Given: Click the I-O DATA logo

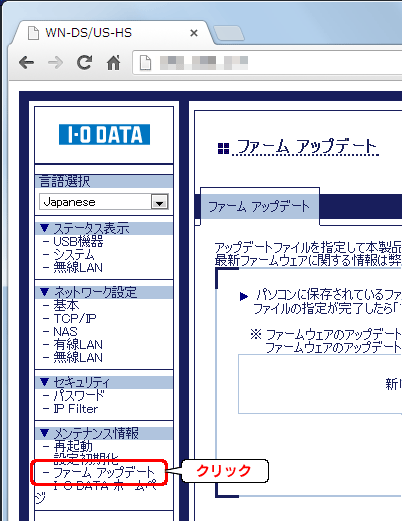Looking at the screenshot, I should [104, 134].
